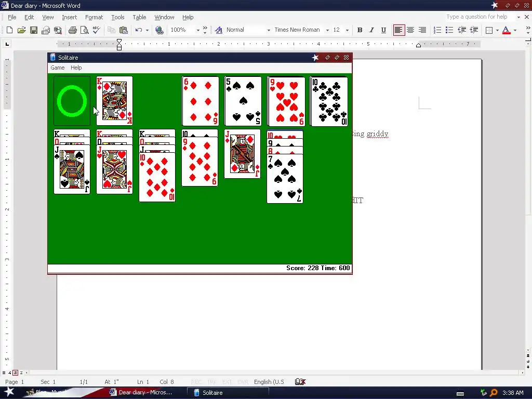Click the Paste clipboard icon

pos(124,30)
